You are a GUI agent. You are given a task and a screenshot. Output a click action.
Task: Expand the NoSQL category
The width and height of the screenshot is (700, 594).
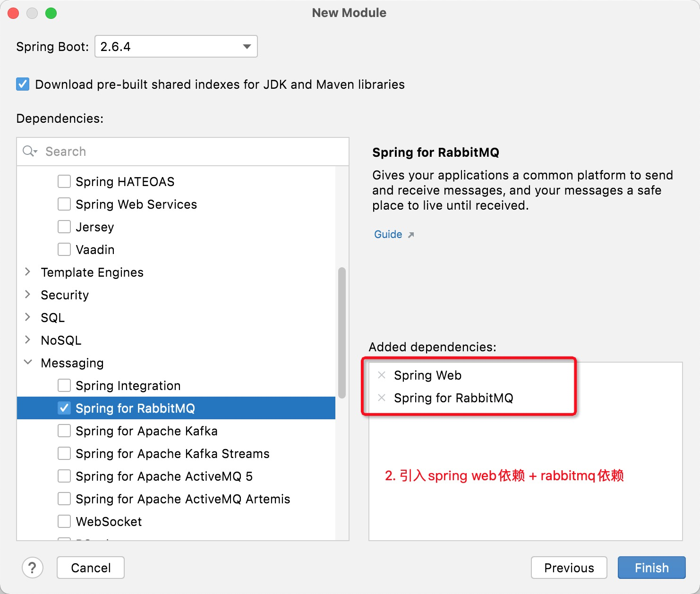[27, 340]
